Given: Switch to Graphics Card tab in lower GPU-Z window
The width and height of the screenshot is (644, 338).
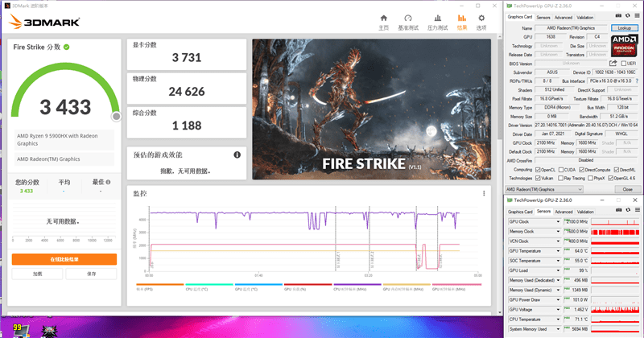Looking at the screenshot, I should [x=520, y=212].
